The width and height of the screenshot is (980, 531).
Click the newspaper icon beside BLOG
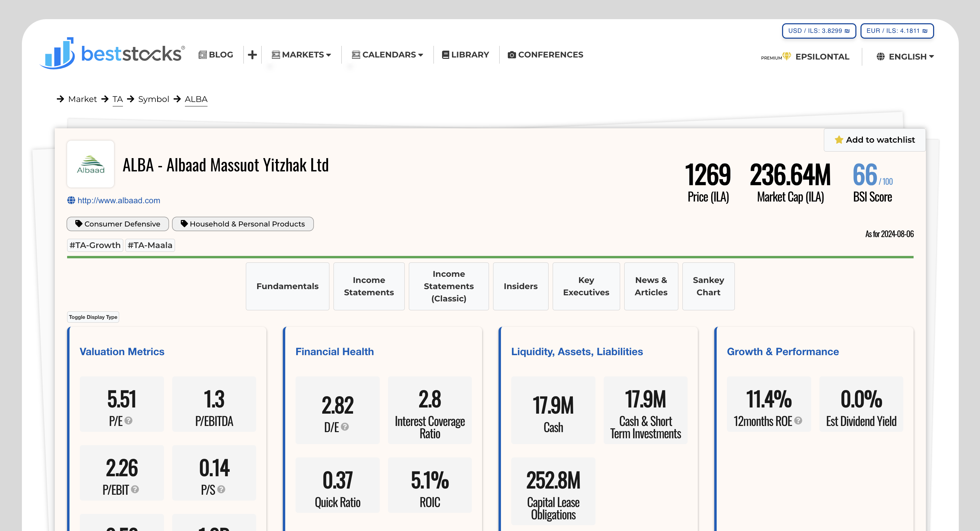[x=202, y=55]
